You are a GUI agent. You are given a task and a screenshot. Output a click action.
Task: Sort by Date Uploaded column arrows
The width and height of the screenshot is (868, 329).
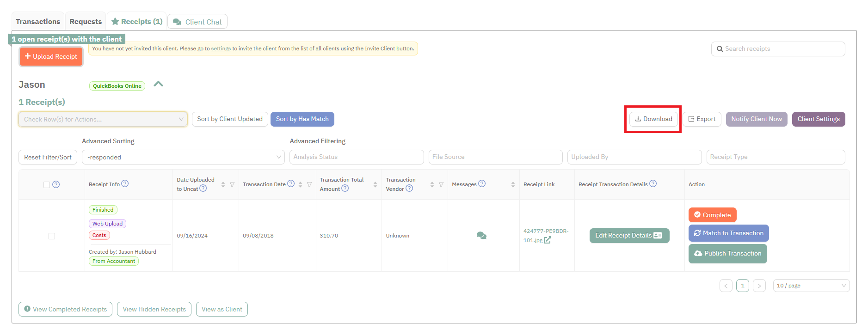pos(223,184)
